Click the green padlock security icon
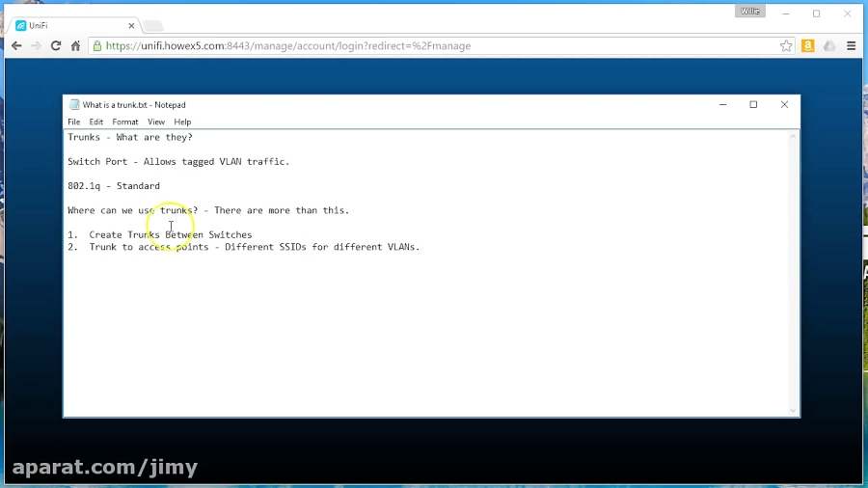This screenshot has width=868, height=488. (97, 46)
